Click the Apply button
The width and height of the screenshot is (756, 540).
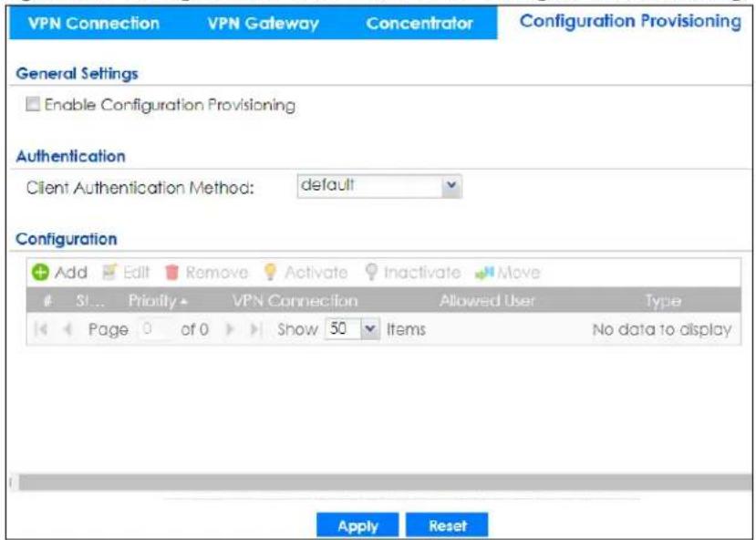pyautogui.click(x=357, y=525)
